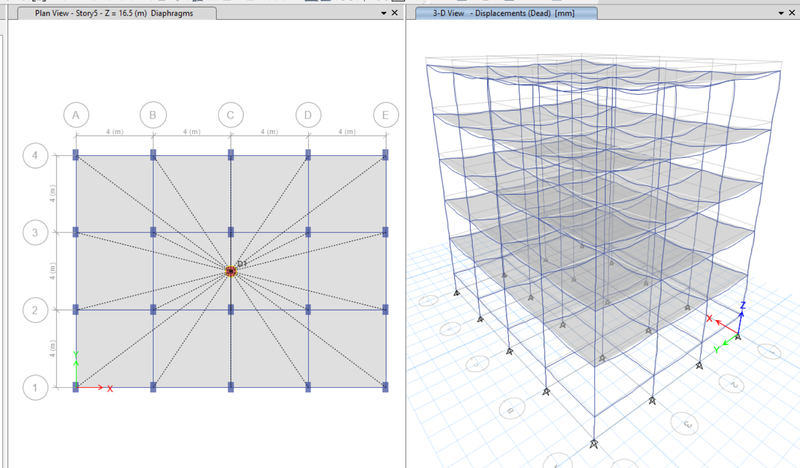Select grid bubble D
800x468 pixels.
[x=308, y=115]
